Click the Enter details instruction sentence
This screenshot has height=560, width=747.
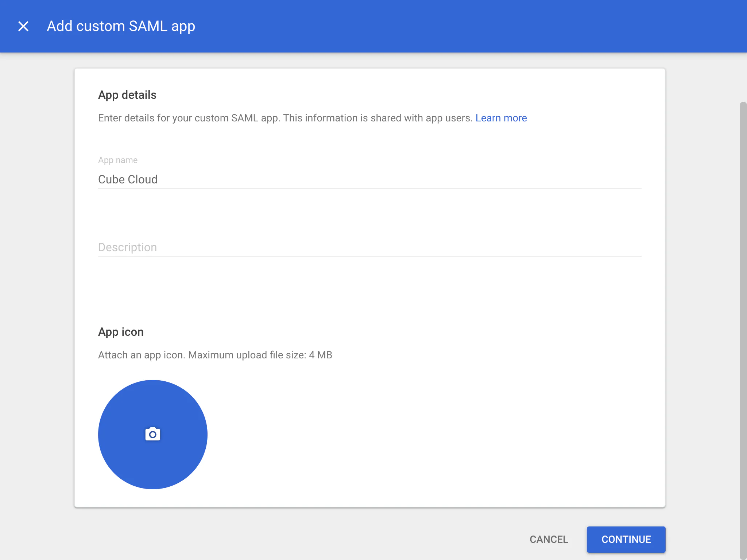(285, 118)
